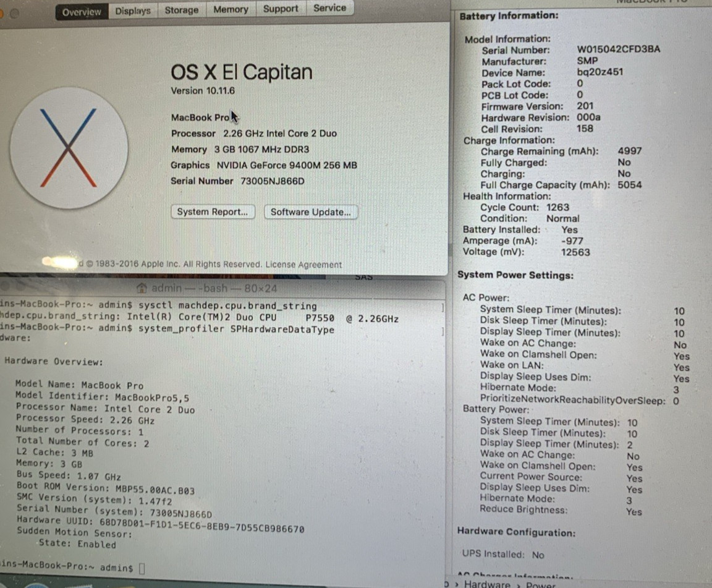Click the OS X El Capitan heading

(x=242, y=72)
